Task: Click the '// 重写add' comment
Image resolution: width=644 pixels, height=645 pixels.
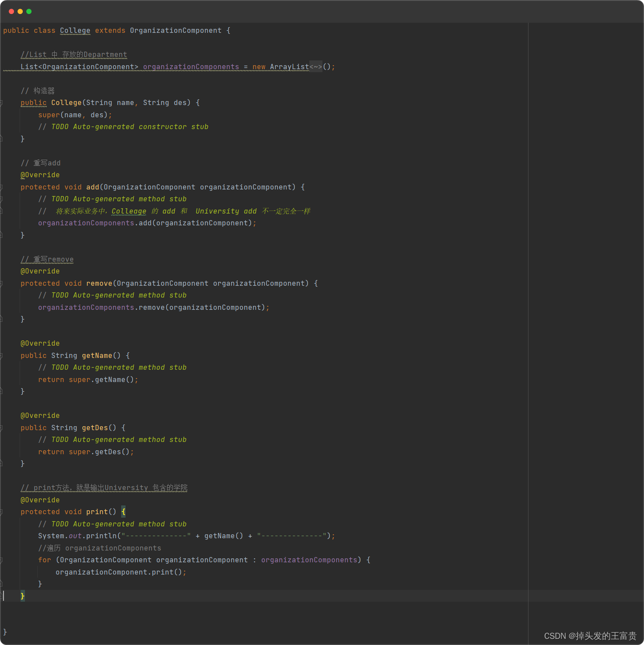Action: (41, 163)
